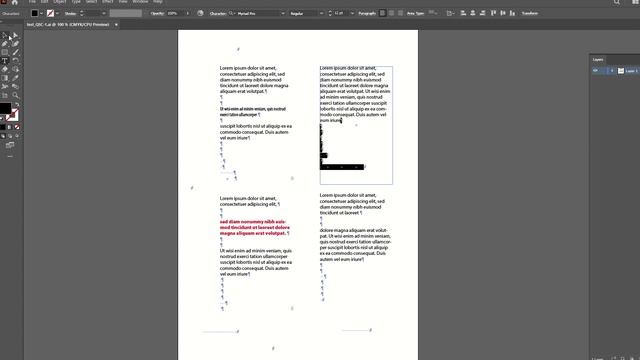Select the Shape Builder tool
This screenshot has width=640, height=360.
(15, 69)
